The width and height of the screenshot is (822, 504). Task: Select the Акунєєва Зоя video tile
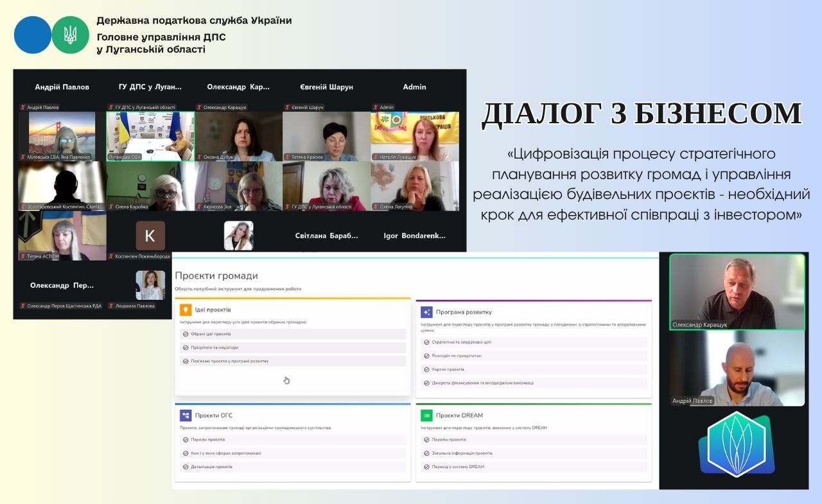click(238, 186)
